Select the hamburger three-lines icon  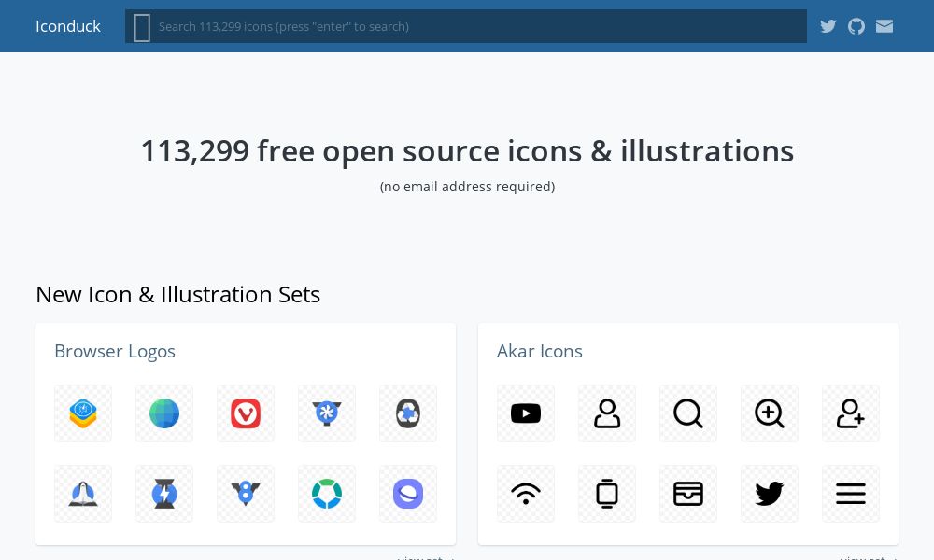tap(851, 494)
